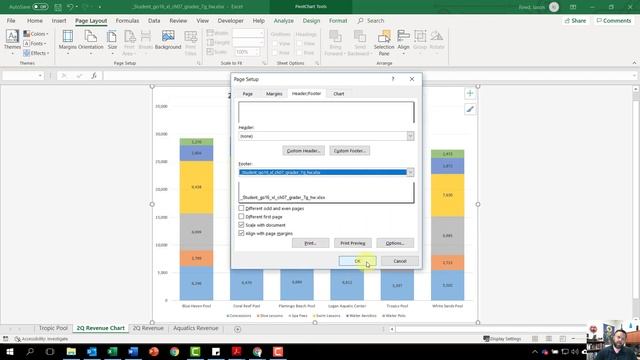Check Different first page
The image size is (640, 360).
pos(241,216)
